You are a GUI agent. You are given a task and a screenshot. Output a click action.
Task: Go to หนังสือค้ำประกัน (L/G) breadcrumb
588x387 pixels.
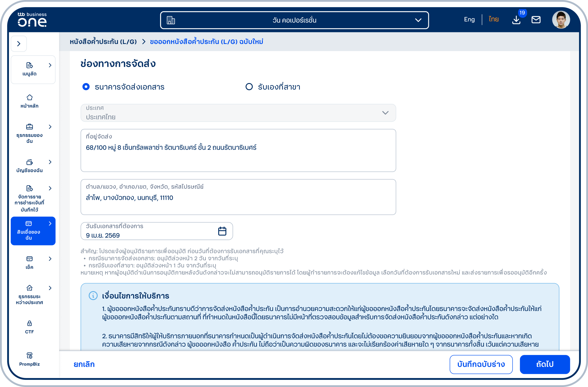point(103,42)
